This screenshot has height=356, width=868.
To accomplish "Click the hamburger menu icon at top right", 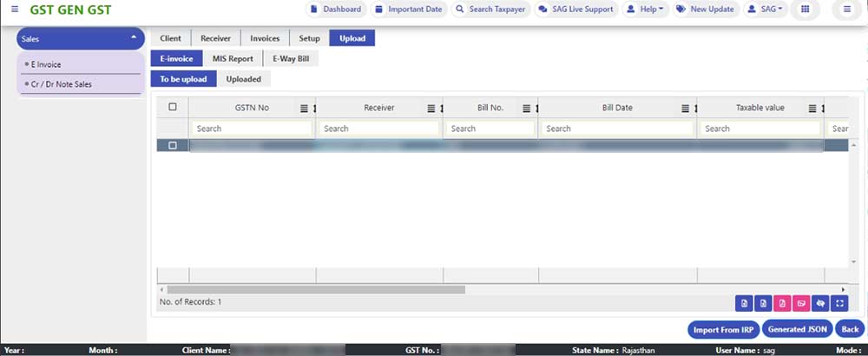I will (x=847, y=10).
